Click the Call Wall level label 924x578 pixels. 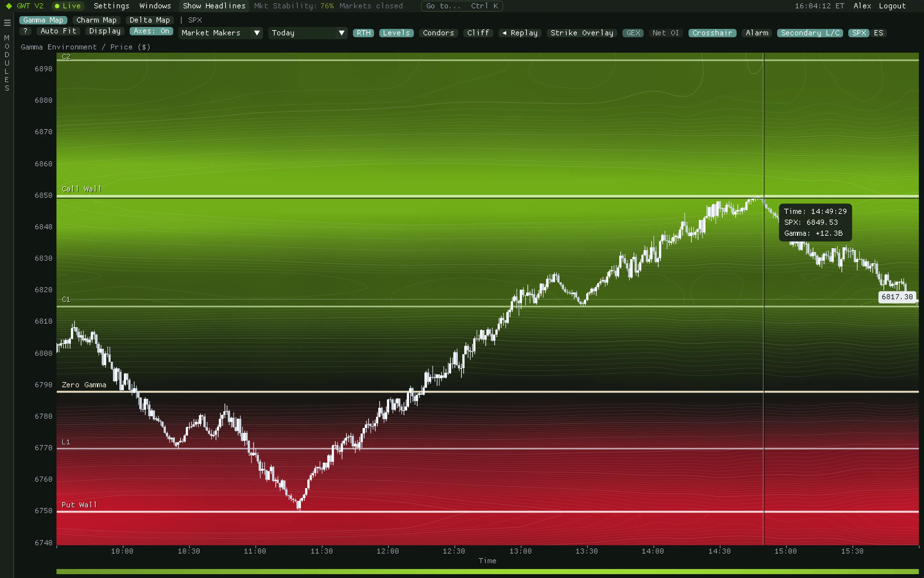tap(81, 189)
